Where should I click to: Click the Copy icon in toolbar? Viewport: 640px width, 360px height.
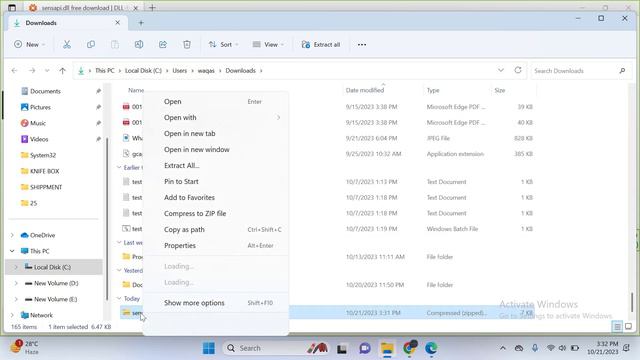(91, 44)
